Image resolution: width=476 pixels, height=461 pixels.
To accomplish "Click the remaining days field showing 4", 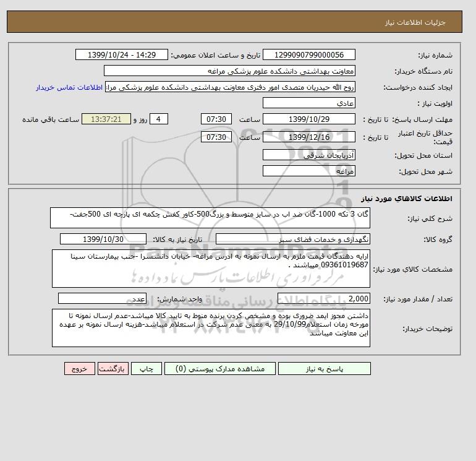I will pos(158,119).
